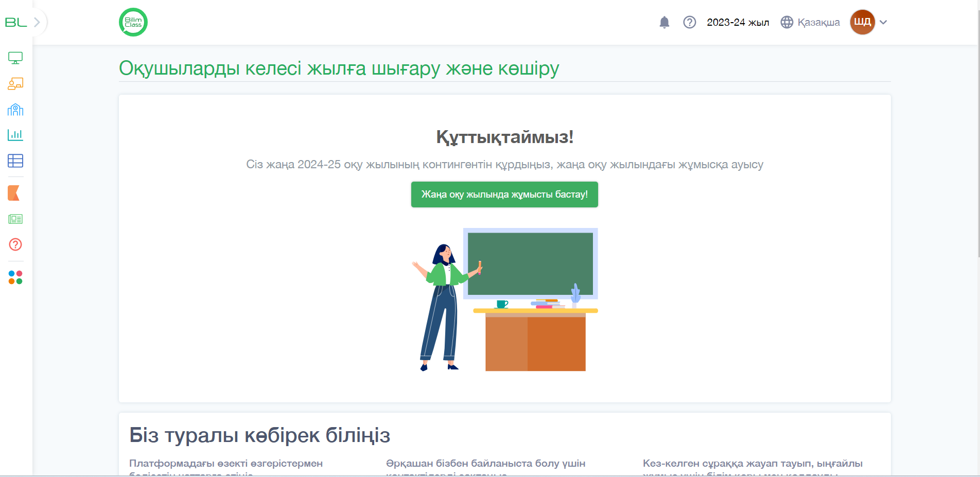Expand the sidebar with chevron arrow

click(x=37, y=22)
